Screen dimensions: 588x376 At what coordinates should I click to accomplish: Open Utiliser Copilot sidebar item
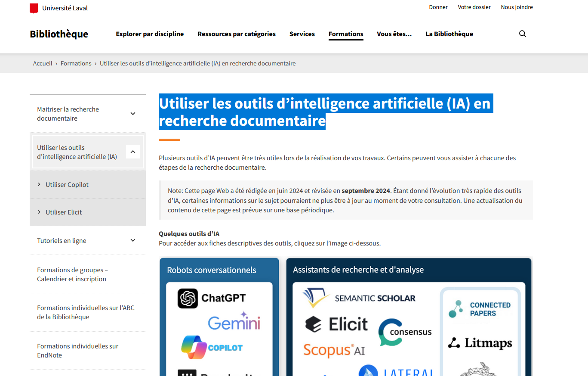88,185
